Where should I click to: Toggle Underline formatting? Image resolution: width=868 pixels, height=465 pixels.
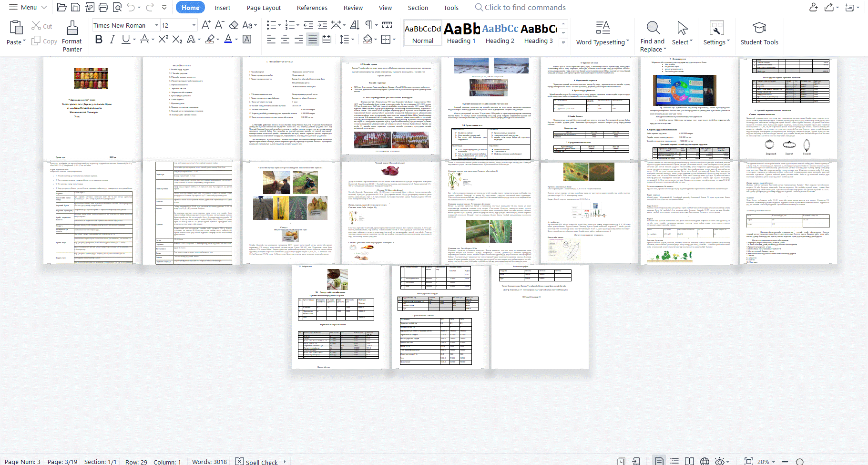[x=125, y=39]
